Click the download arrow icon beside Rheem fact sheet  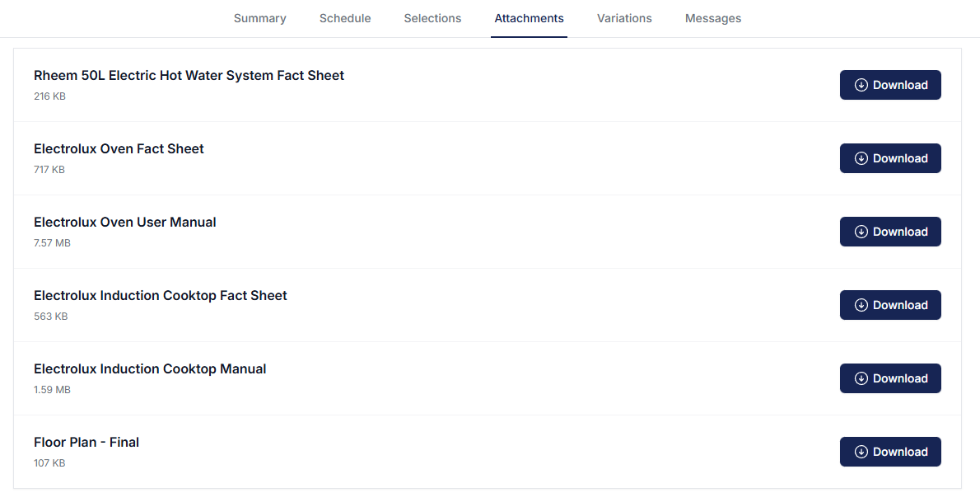[x=861, y=84]
